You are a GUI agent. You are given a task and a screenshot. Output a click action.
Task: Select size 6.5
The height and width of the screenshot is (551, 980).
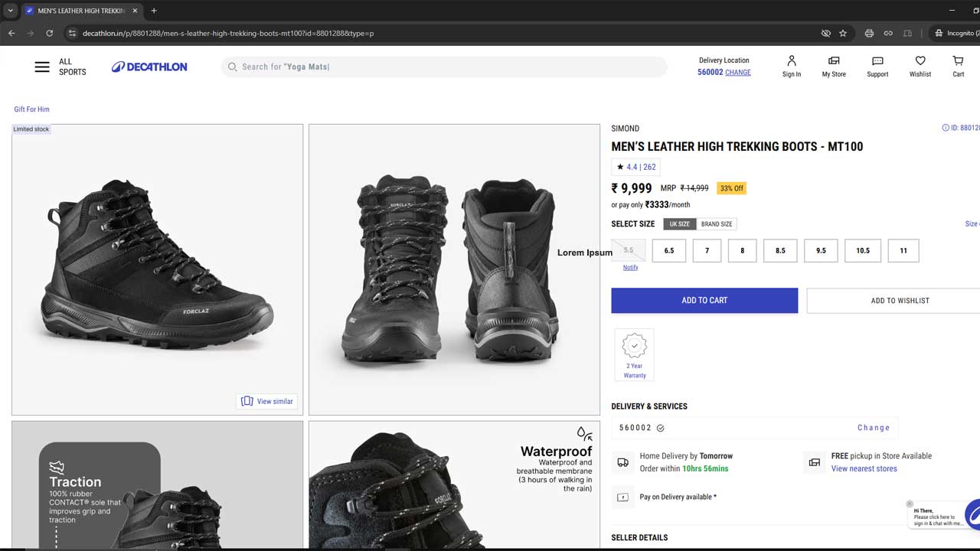pyautogui.click(x=669, y=250)
